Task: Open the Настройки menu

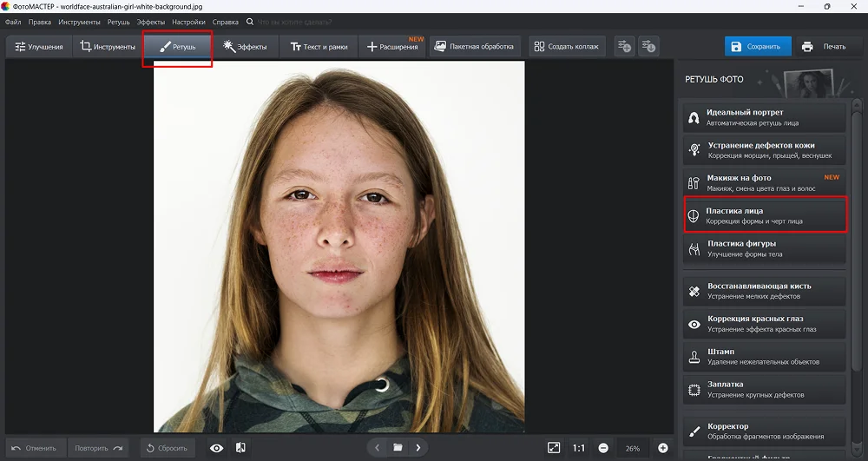Action: pyautogui.click(x=188, y=22)
